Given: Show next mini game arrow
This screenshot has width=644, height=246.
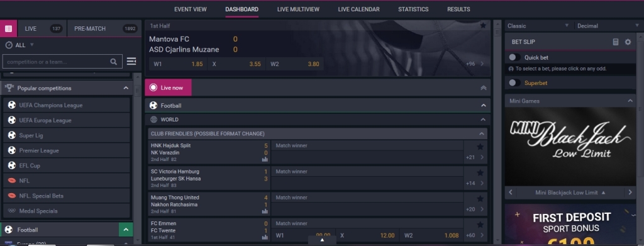Looking at the screenshot, I should tap(630, 192).
